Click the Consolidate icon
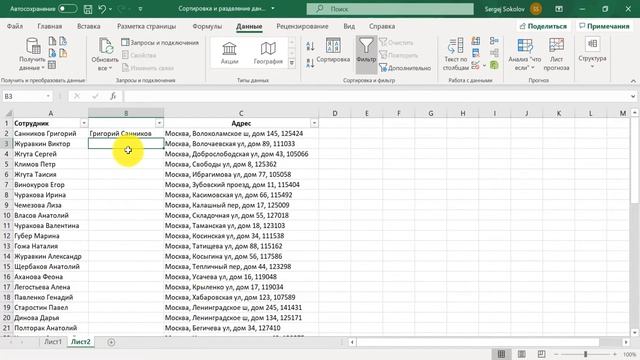Screen dimensions: 640x360 [494, 41]
